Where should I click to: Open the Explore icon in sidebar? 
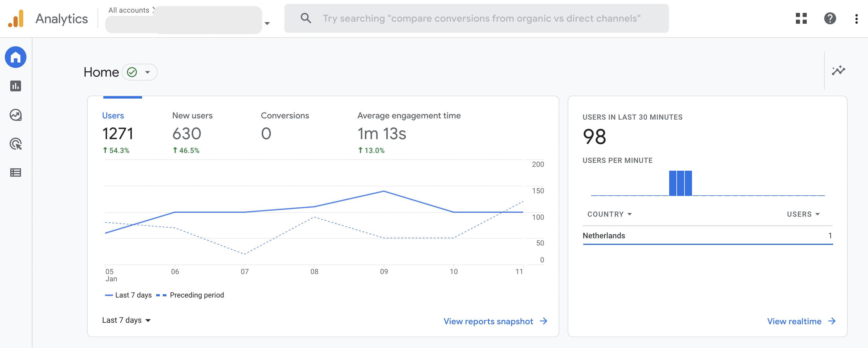(x=16, y=115)
